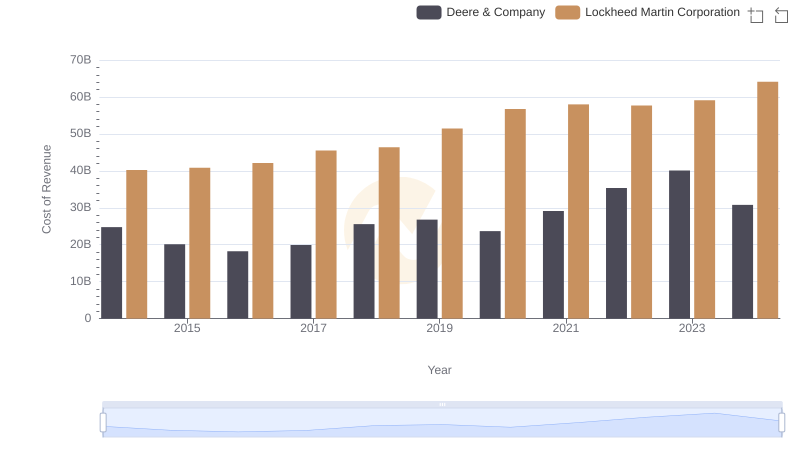800x461 pixels.
Task: Click the dark Deere & Company legend swatch
Action: pyautogui.click(x=429, y=12)
